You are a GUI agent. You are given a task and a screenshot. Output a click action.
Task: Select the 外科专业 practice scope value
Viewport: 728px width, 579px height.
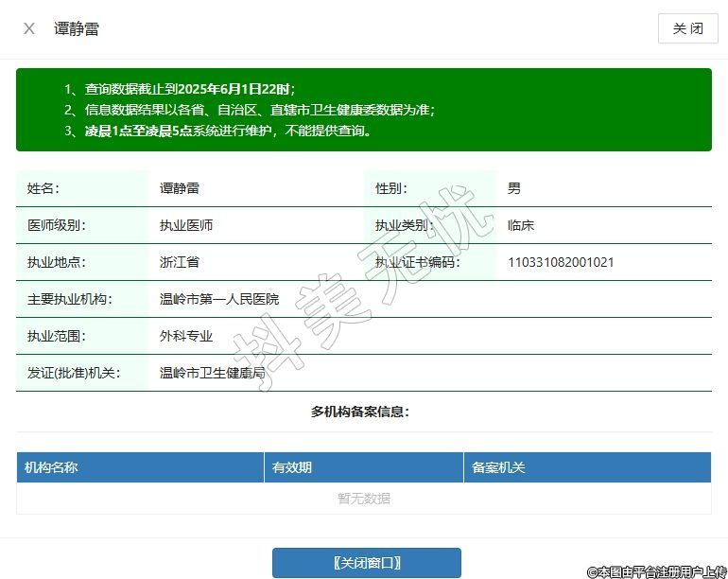point(186,336)
